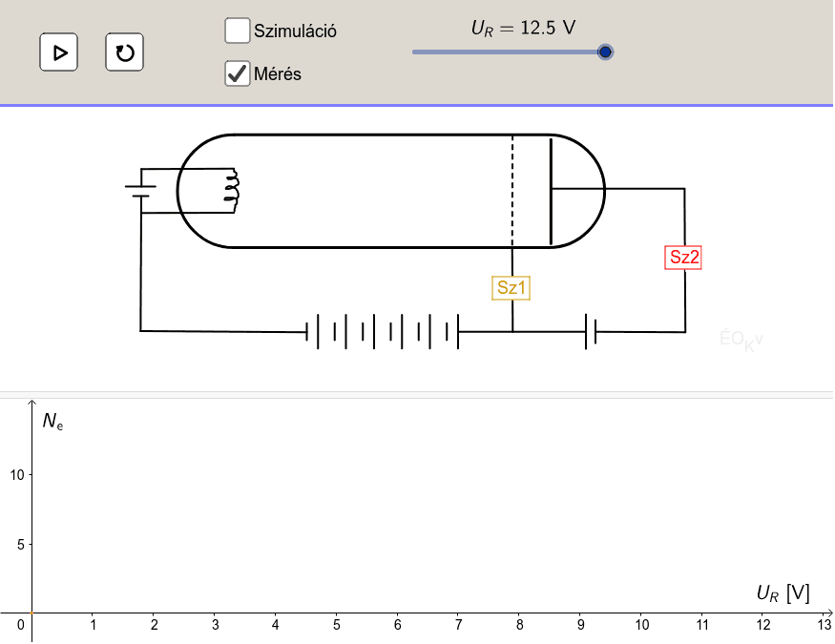Select the yellow Sz1 label
The width and height of the screenshot is (835, 644).
(x=511, y=287)
